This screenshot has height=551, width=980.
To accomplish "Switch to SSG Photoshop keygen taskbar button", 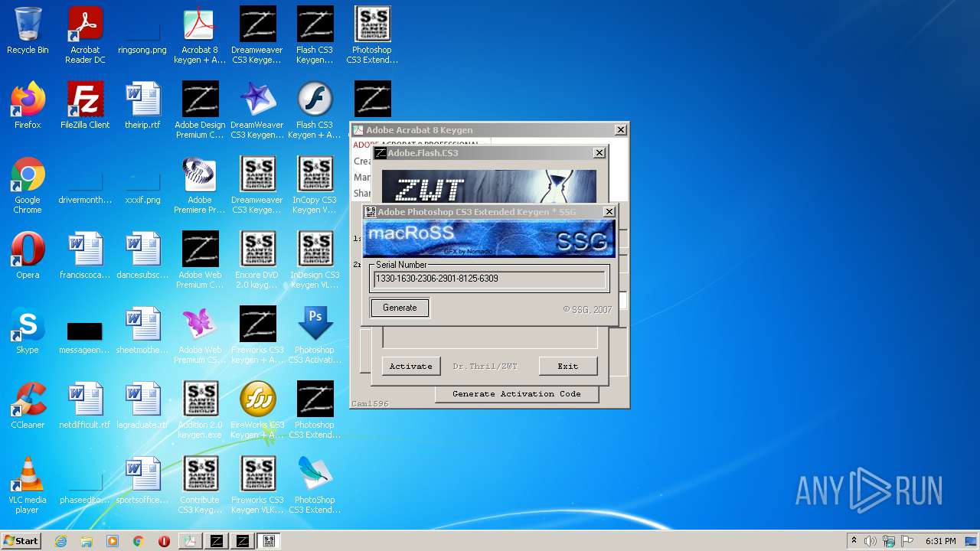I will pyautogui.click(x=269, y=541).
